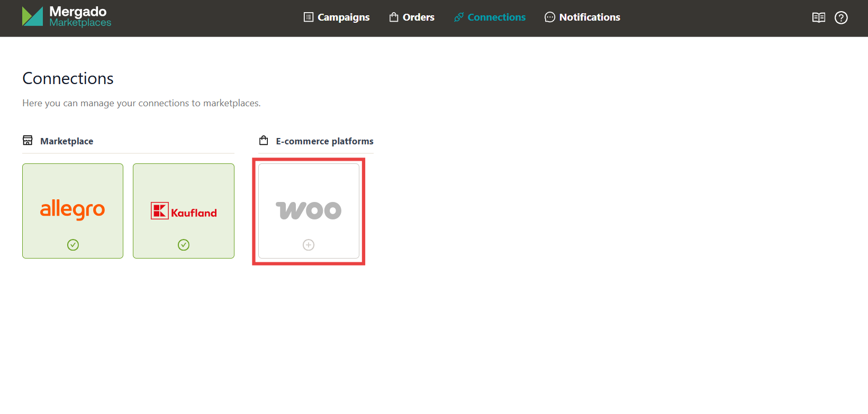
Task: Click the plus icon on Woo card
Action: pyautogui.click(x=309, y=245)
